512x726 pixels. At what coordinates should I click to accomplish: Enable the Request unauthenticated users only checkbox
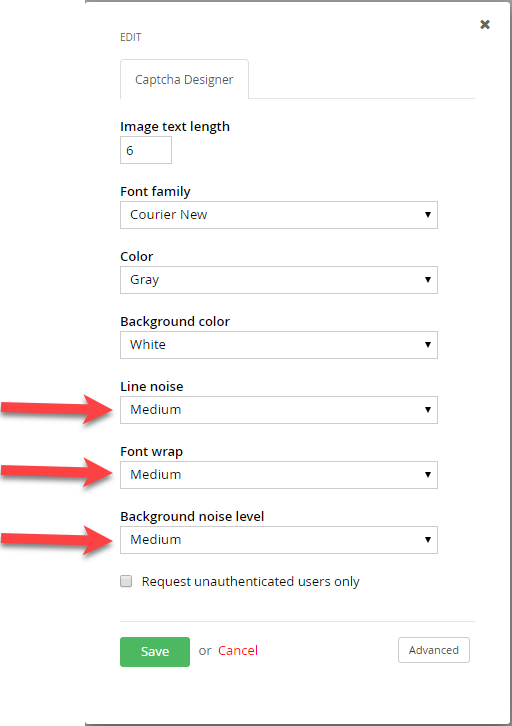(126, 581)
